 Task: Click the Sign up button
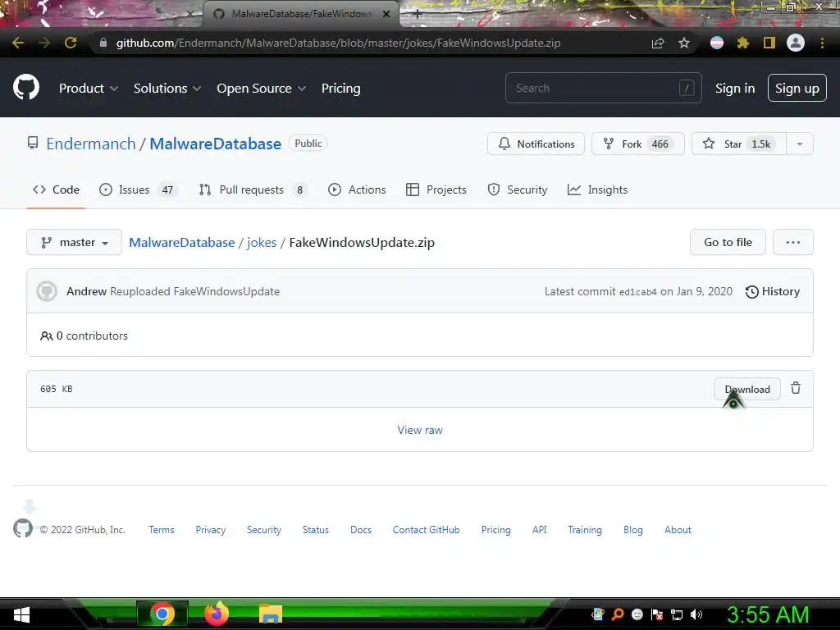(x=797, y=88)
